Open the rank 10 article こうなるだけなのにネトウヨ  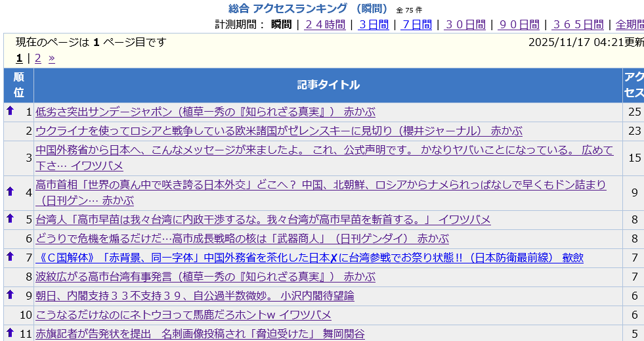pyautogui.click(x=183, y=315)
